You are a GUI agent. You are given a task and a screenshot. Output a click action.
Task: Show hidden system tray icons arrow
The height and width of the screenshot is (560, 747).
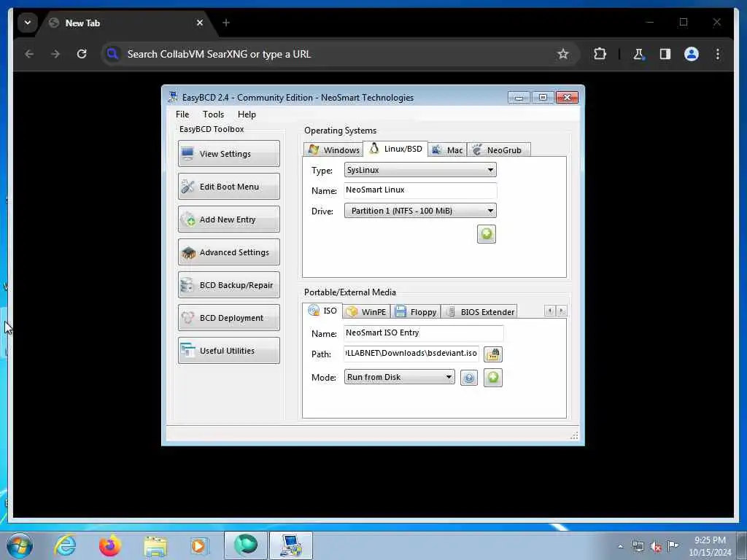point(620,546)
